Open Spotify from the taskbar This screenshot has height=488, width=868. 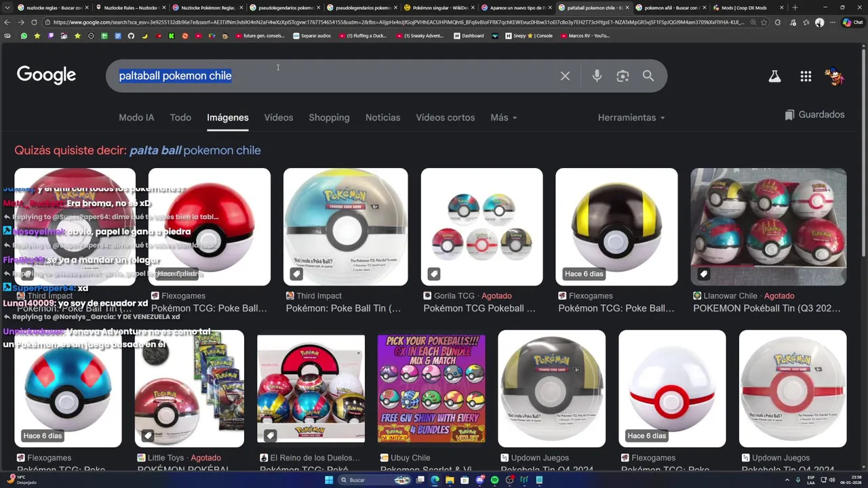(x=494, y=480)
